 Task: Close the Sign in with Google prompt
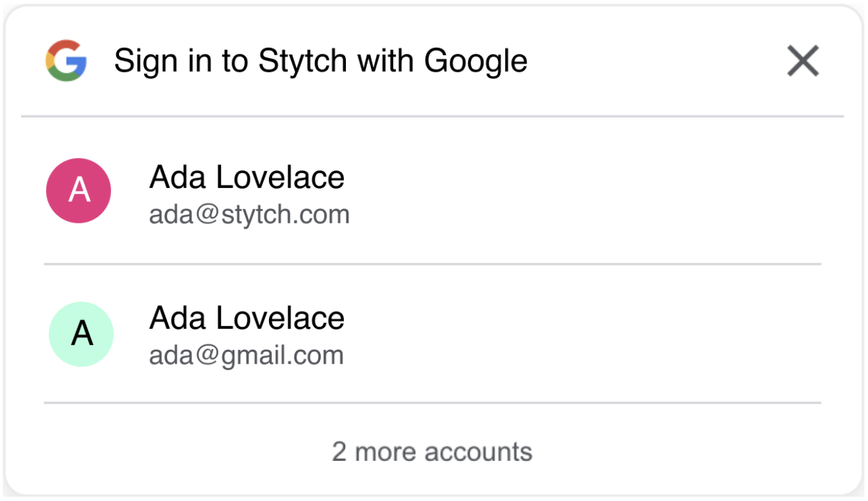[803, 61]
